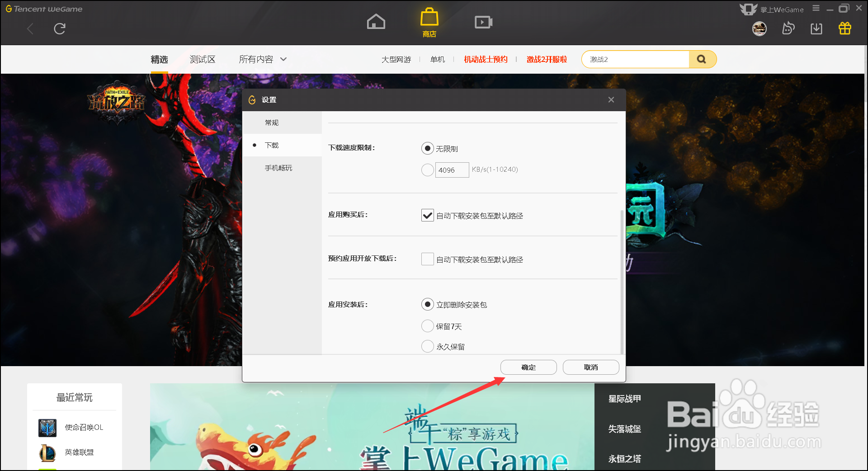868x471 pixels.
Task: Click the Tencent WeGame logo
Action: (x=44, y=9)
